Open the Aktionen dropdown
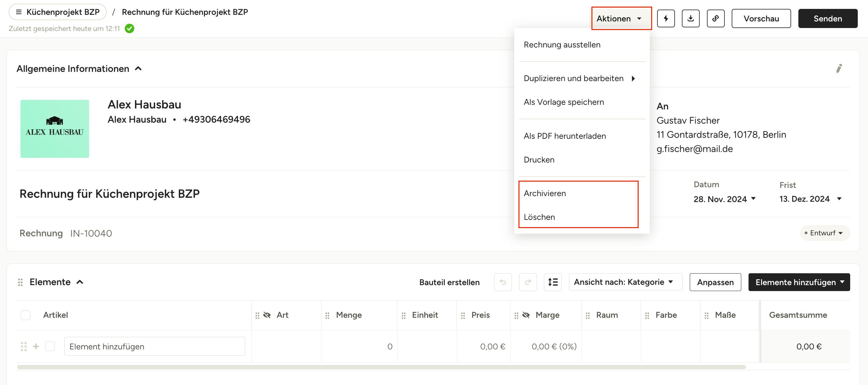This screenshot has height=385, width=868. point(621,18)
